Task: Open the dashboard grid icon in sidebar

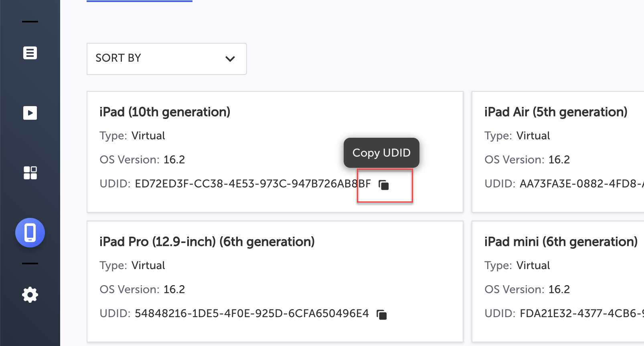Action: pos(30,173)
